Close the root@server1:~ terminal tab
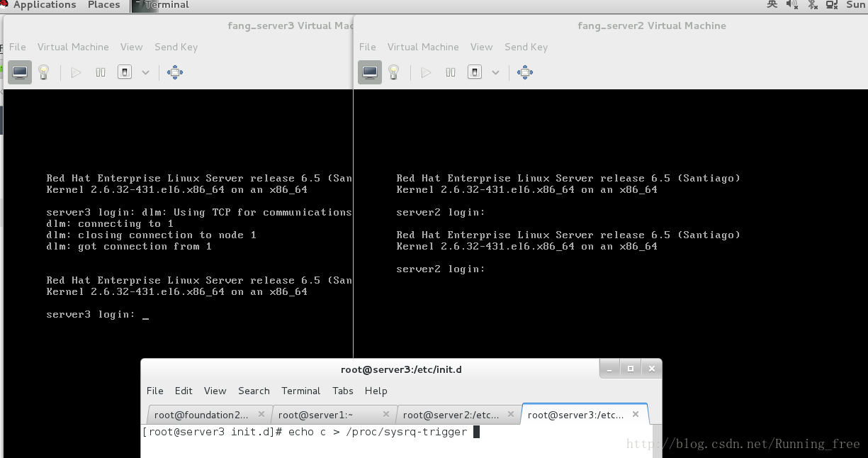This screenshot has height=458, width=868. 386,414
